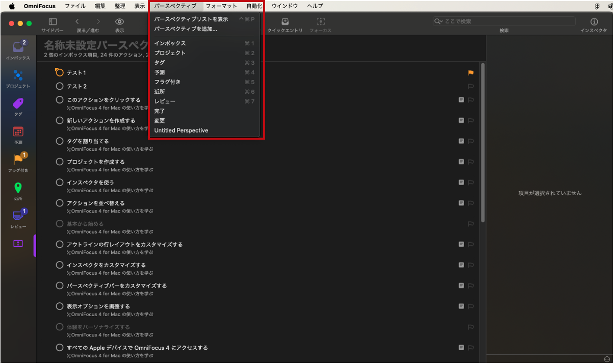Complete the タグを割り当てる action
The width and height of the screenshot is (614, 364).
(x=60, y=141)
